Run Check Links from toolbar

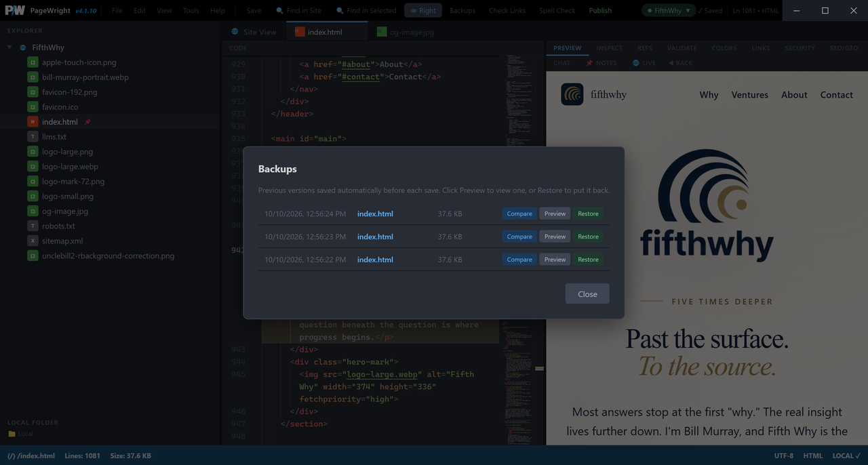coord(507,11)
